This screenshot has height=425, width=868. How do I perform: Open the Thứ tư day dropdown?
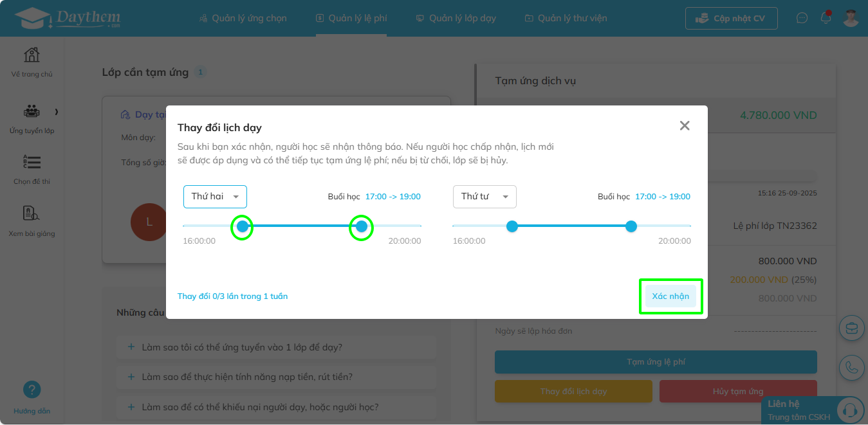pos(485,197)
